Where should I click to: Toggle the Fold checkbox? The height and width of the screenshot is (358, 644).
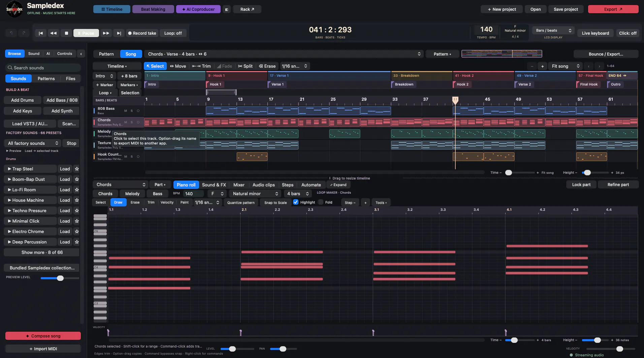[321, 202]
